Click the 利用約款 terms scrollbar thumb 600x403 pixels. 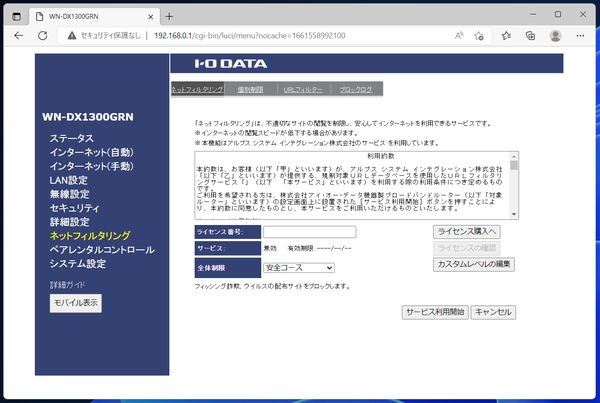tap(514, 165)
